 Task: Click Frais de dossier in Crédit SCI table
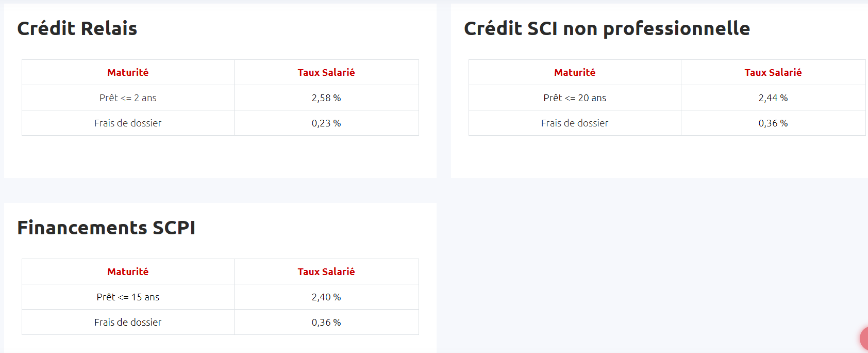[x=575, y=123]
